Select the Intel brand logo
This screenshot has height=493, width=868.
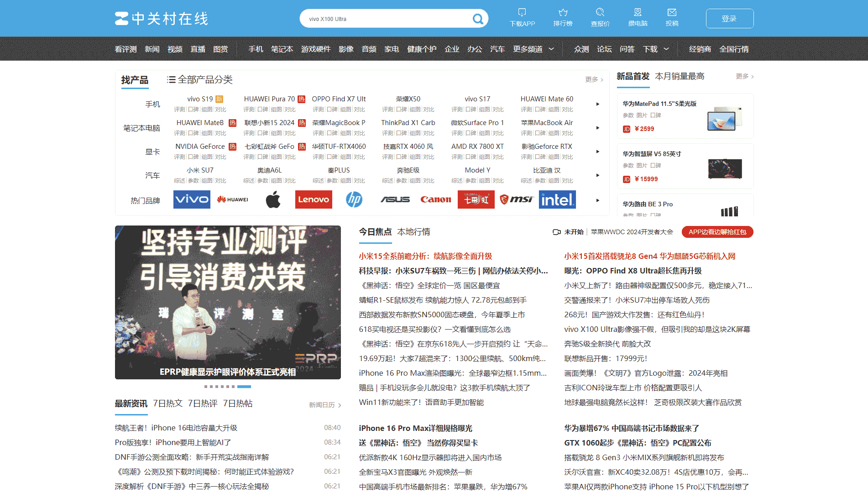(x=557, y=199)
